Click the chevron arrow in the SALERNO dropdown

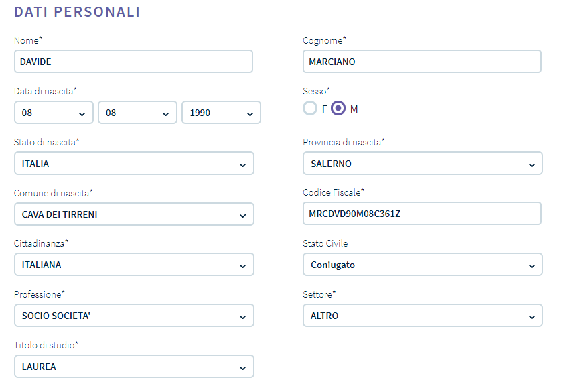click(532, 165)
